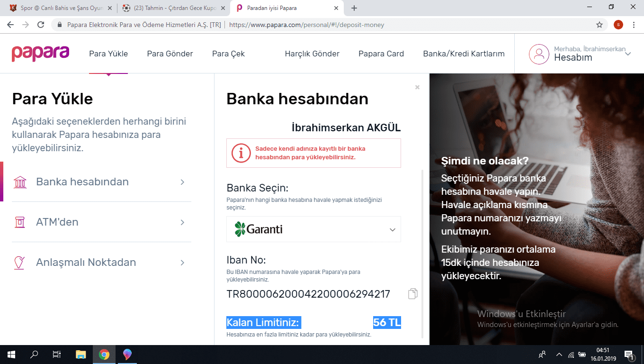Viewport: 644px width, 364px height.
Task: Click the account profile avatar icon
Action: tap(539, 54)
